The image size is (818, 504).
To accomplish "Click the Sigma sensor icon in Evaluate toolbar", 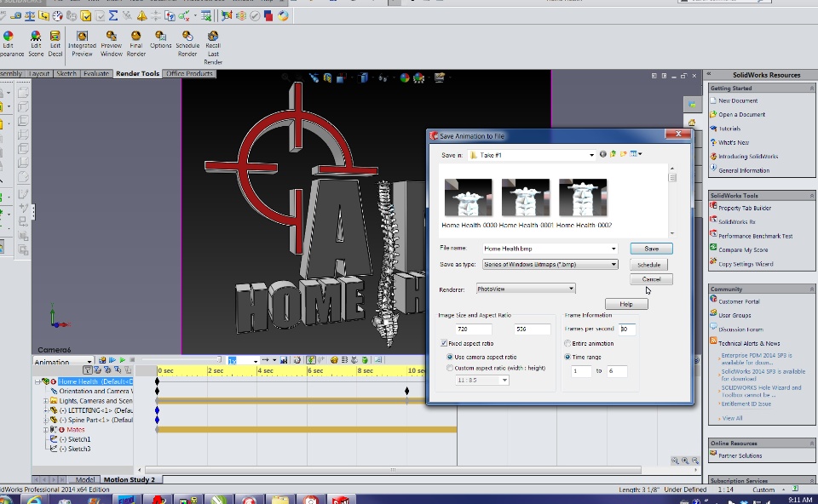I will 113,16.
